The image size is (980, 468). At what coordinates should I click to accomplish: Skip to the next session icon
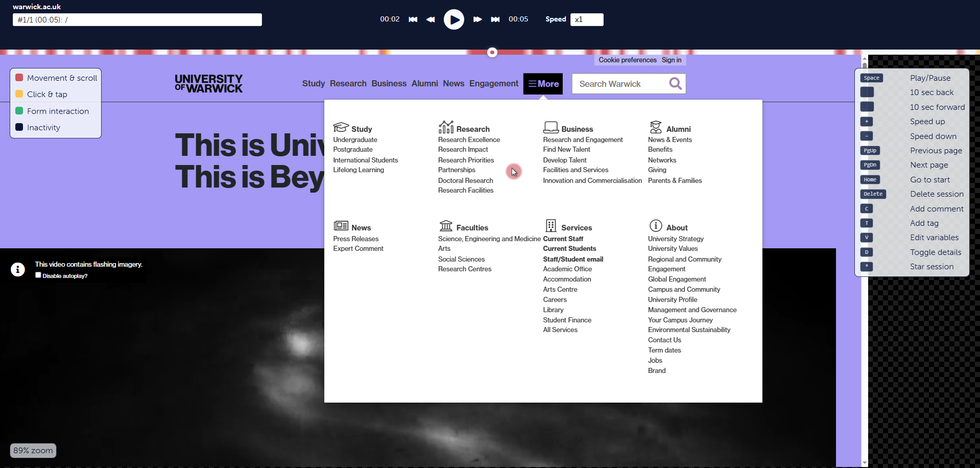(495, 19)
